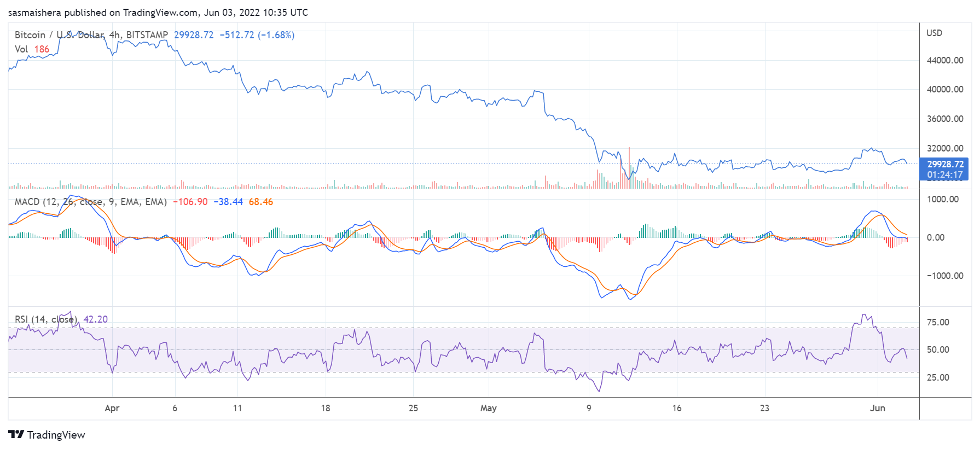This screenshot has height=449, width=980.
Task: Click the Apr date label on time axis
Action: point(112,408)
